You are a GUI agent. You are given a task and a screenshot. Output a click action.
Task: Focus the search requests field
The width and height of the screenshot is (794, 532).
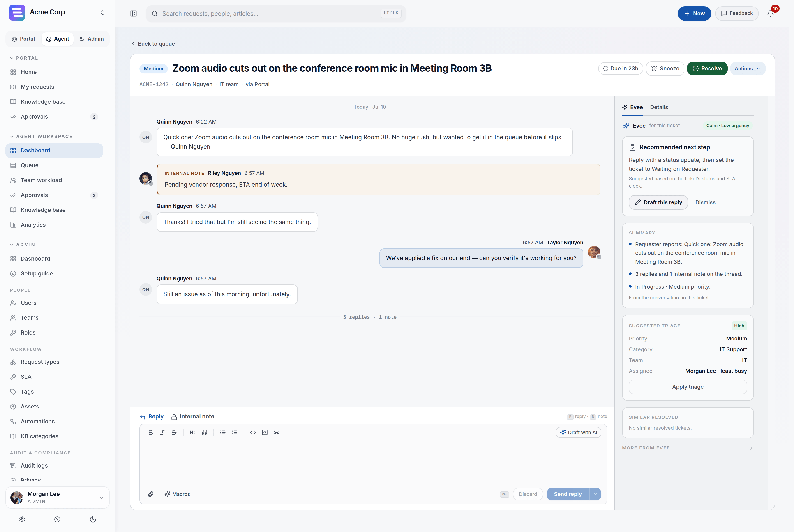(276, 14)
